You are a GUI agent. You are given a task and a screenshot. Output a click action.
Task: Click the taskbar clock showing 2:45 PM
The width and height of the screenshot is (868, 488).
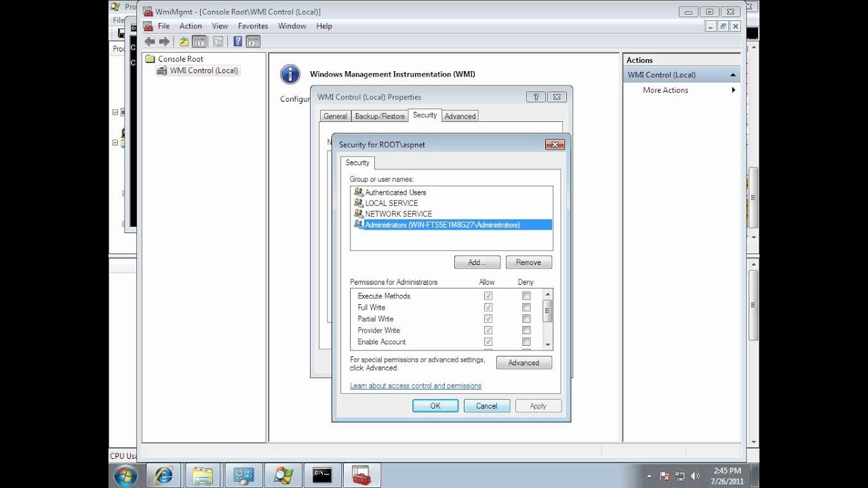click(728, 476)
